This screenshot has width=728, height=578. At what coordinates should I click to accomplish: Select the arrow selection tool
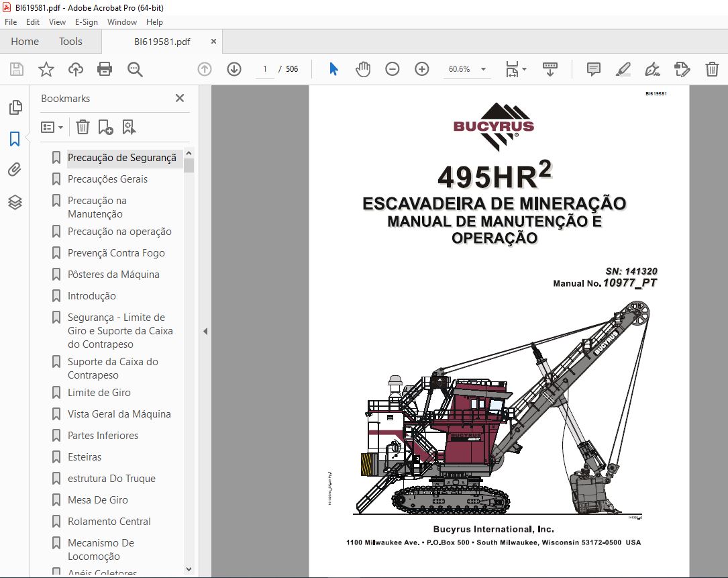(333, 69)
